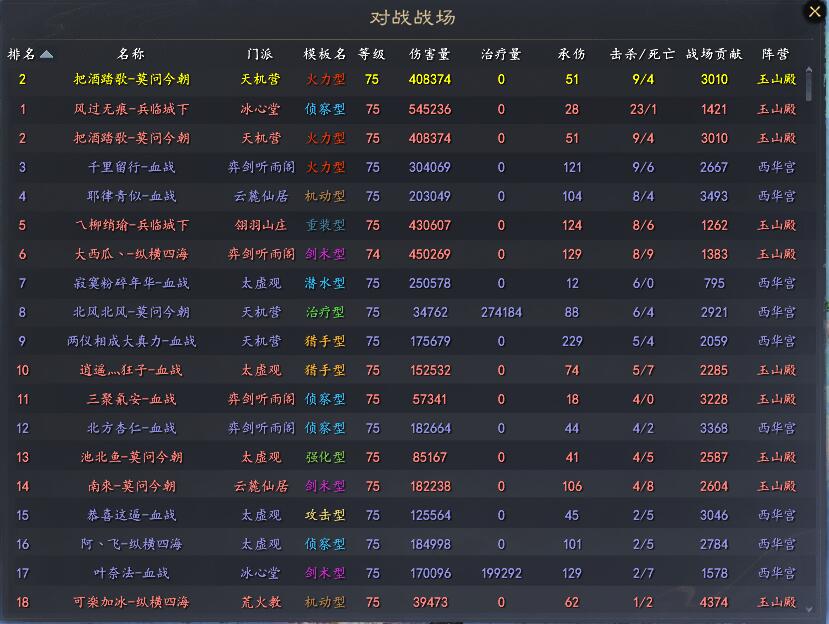The width and height of the screenshot is (829, 624).
Task: Select player 池北鱼-莫问今朝
Action: 131,457
